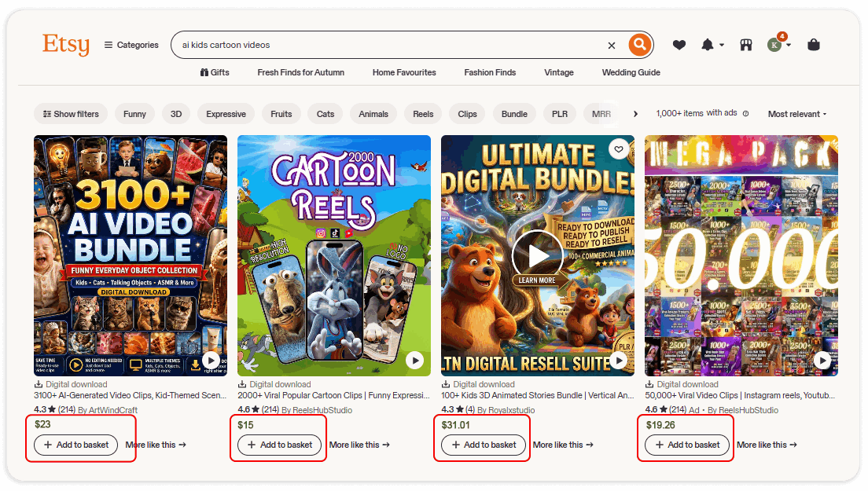Viewport: 868px width, 491px height.
Task: Click the '1,000+ items with ads' text
Action: (x=697, y=113)
